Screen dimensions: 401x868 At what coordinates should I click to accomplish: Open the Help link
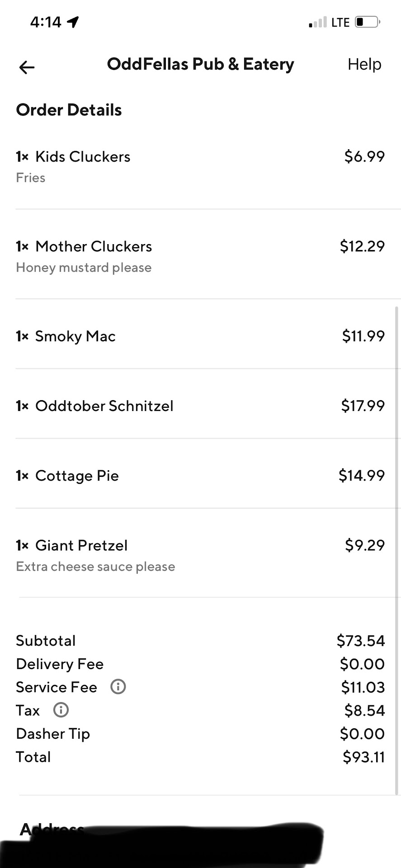[364, 64]
